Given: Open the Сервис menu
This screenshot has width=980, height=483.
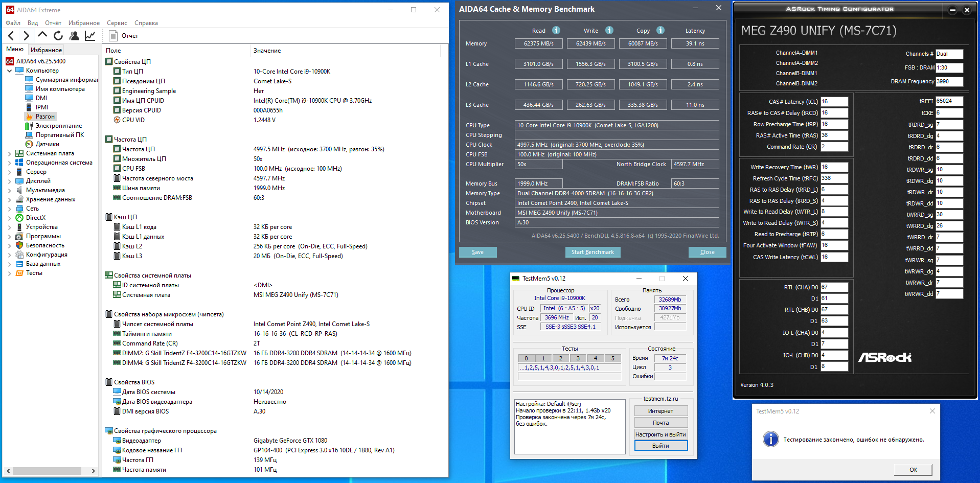Looking at the screenshot, I should (117, 23).
